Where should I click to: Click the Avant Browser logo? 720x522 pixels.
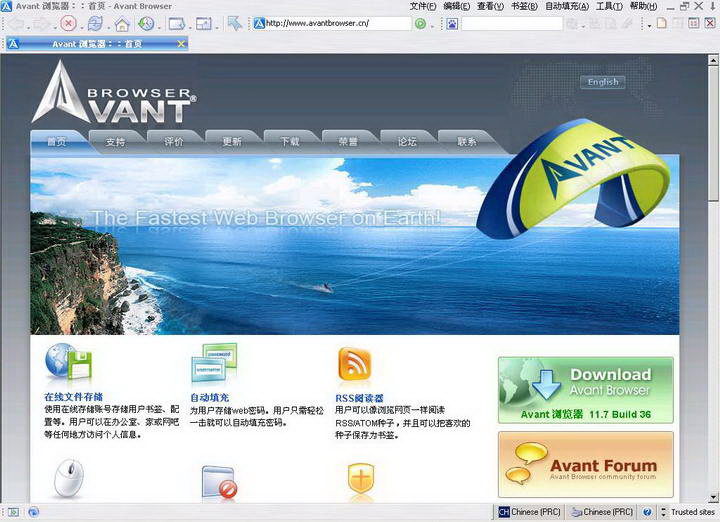coord(114,92)
